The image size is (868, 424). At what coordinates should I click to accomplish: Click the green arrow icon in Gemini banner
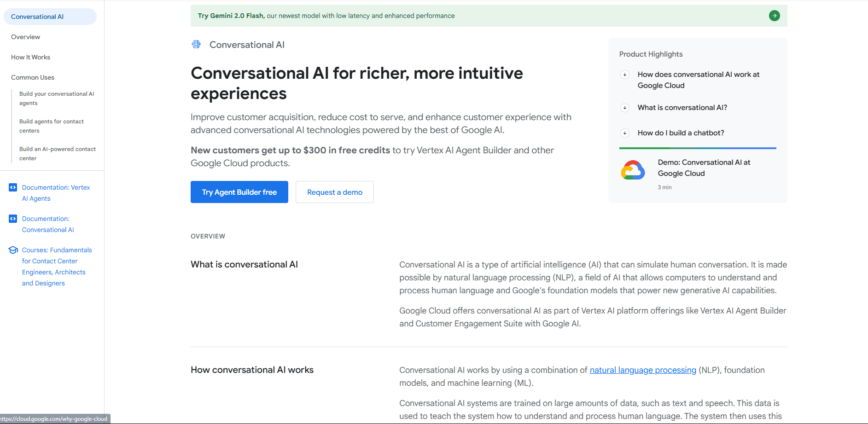[775, 16]
